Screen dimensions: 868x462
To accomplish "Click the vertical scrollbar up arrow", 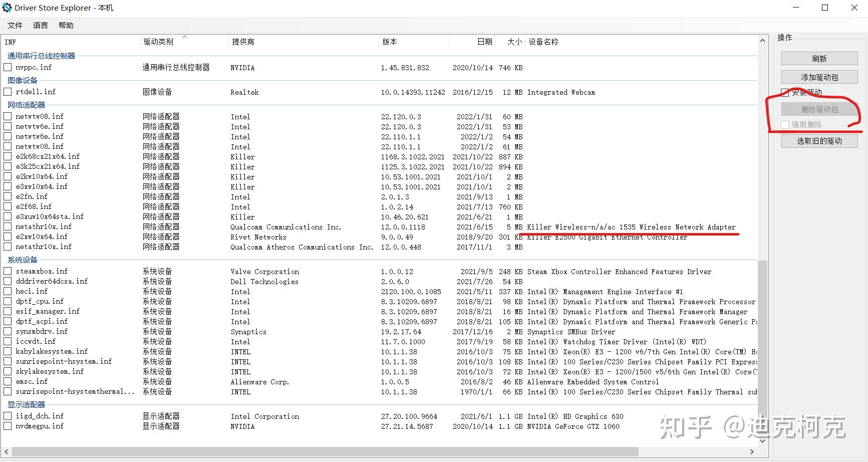I will point(763,40).
